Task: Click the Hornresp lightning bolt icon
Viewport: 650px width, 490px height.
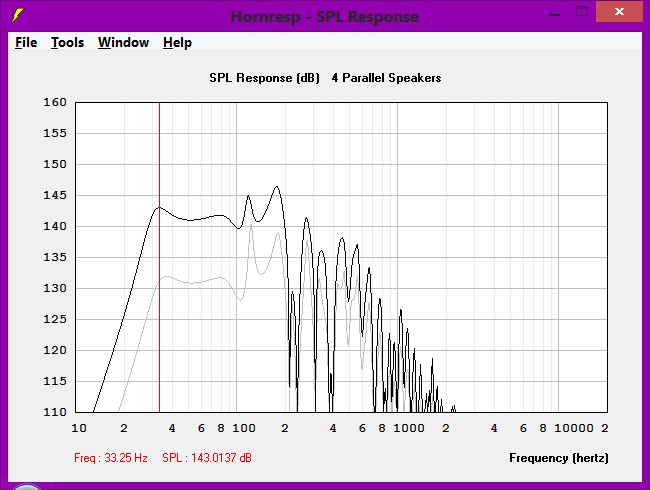Action: 17,16
